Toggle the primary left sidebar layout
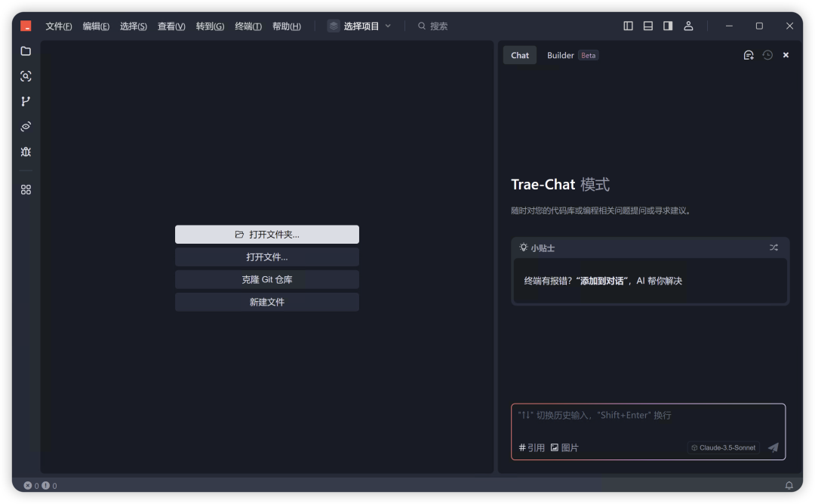This screenshot has height=504, width=815. pyautogui.click(x=628, y=26)
